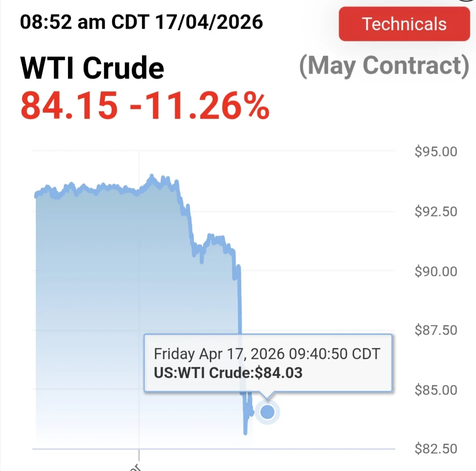Screen dimensions: 476x471
Task: Click the lowest dip of the price line
Action: pyautogui.click(x=245, y=434)
